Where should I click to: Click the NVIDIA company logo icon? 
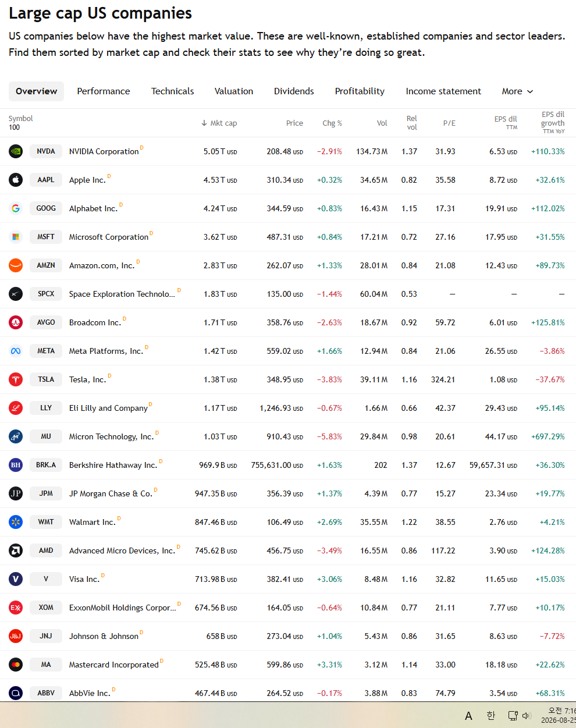pyautogui.click(x=16, y=151)
